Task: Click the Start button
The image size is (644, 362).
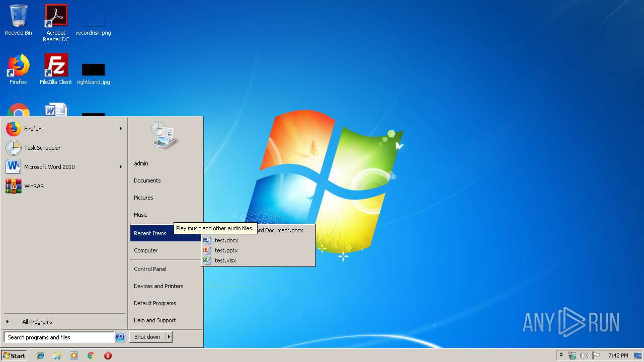Action: click(x=14, y=355)
